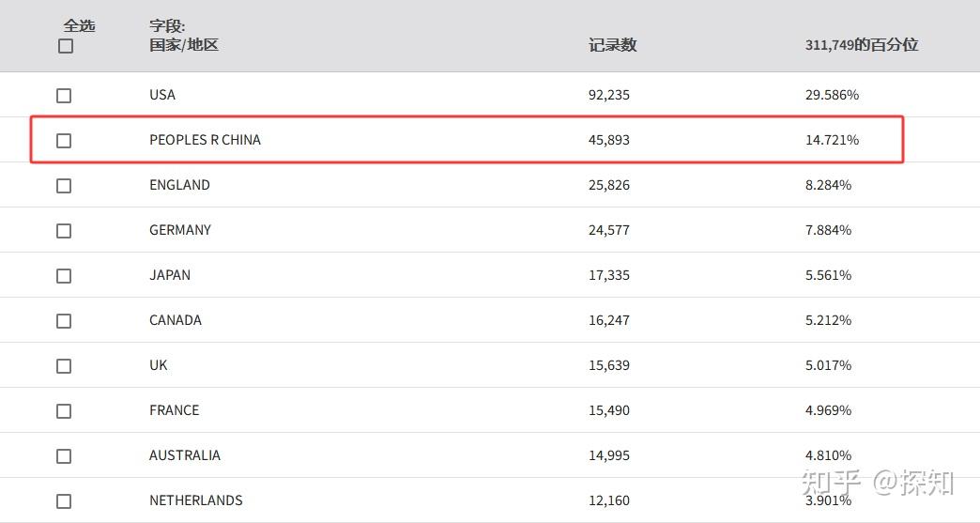Click the 311,749的百分位 column header
980x523 pixels.
(x=861, y=45)
